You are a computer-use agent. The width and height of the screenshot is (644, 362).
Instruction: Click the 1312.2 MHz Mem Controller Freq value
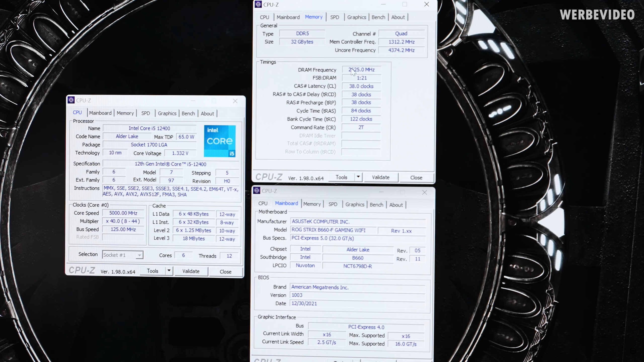point(401,42)
